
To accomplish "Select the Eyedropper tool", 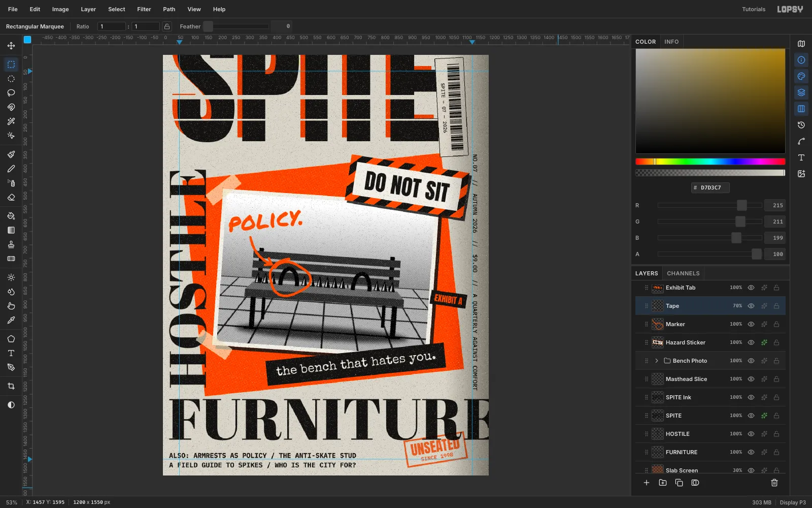I will click(x=11, y=320).
